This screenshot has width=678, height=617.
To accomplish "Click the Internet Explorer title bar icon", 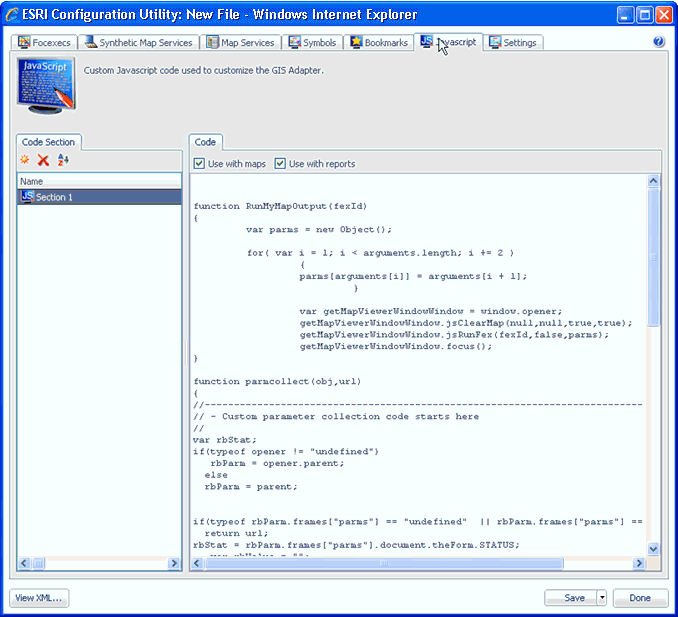I will (x=12, y=15).
